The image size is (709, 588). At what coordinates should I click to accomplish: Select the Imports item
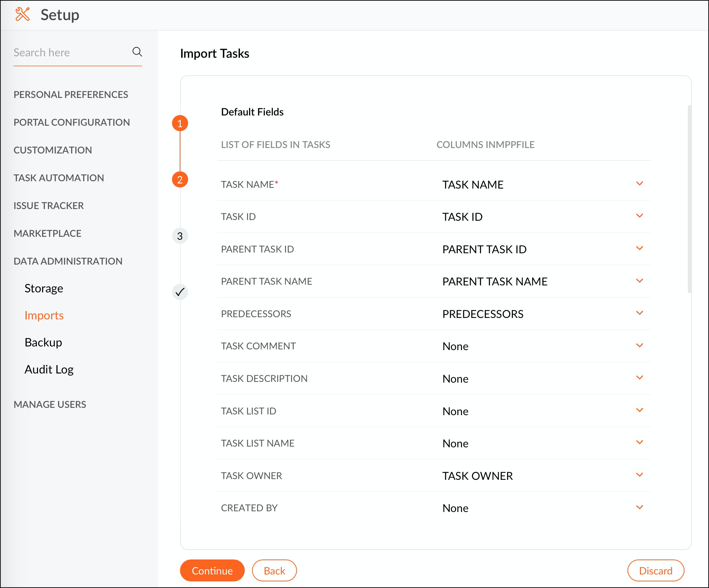[x=44, y=315]
